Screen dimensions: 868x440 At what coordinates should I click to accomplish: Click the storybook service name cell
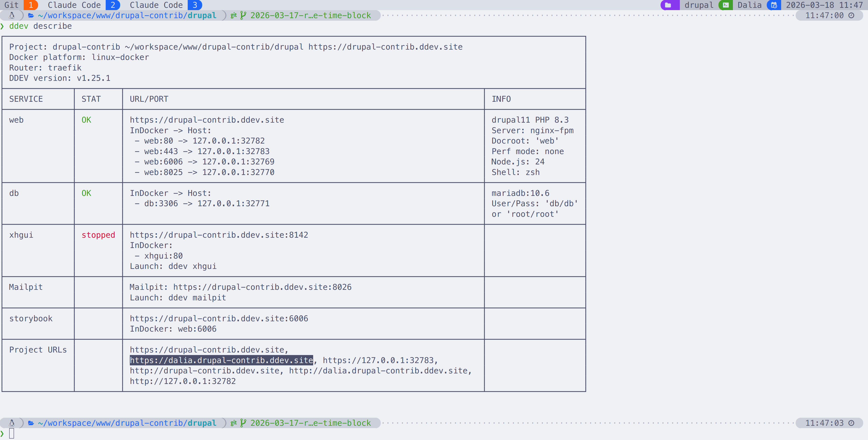tap(31, 318)
